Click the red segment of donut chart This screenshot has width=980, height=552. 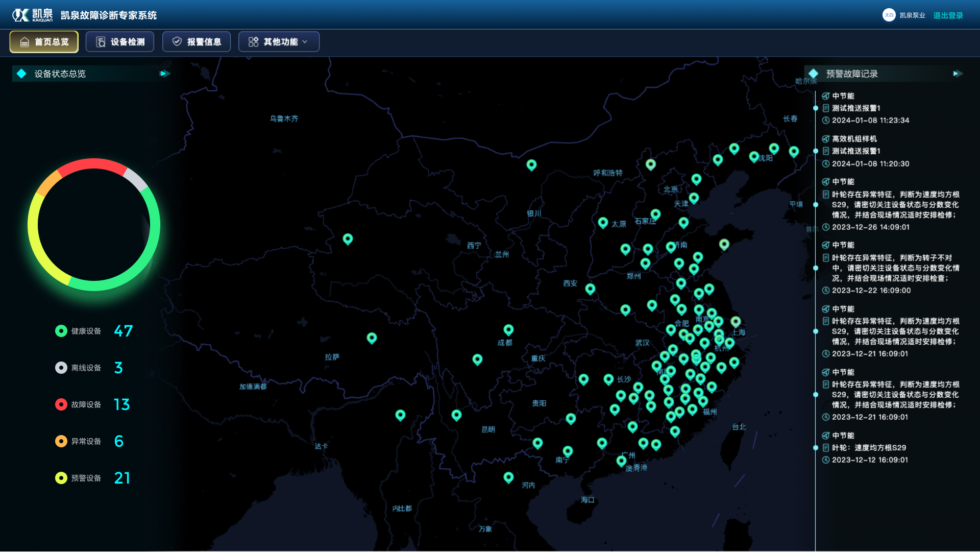pos(92,164)
